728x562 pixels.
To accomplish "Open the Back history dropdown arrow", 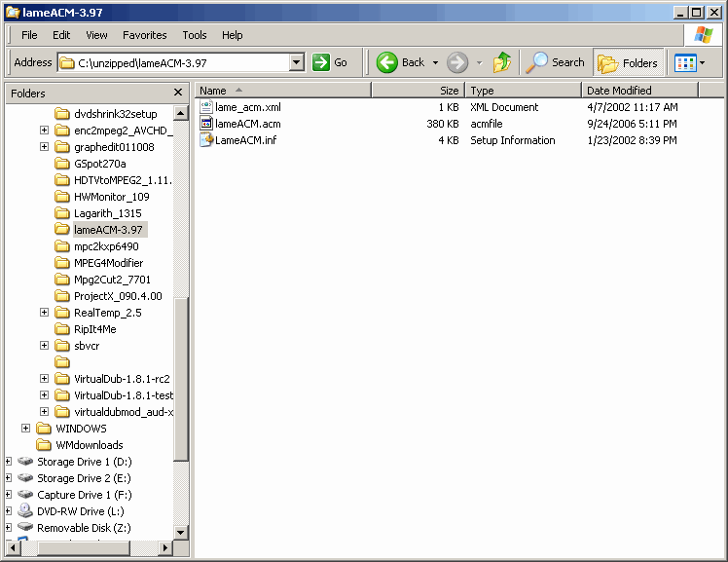I will [x=435, y=62].
